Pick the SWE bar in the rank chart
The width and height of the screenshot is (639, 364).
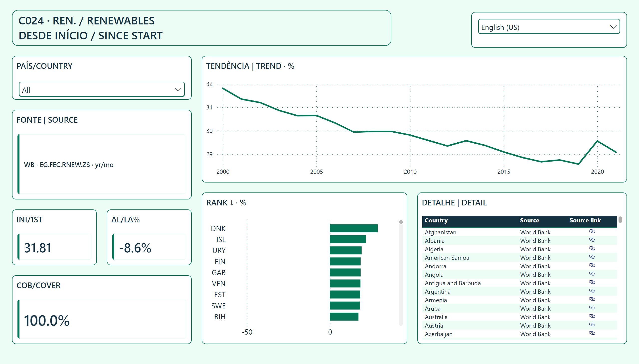345,305
